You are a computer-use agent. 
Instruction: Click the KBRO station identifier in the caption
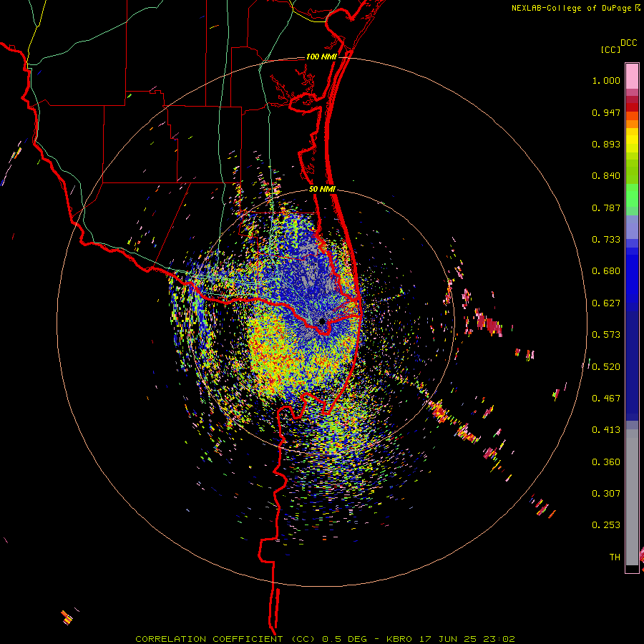(399, 639)
